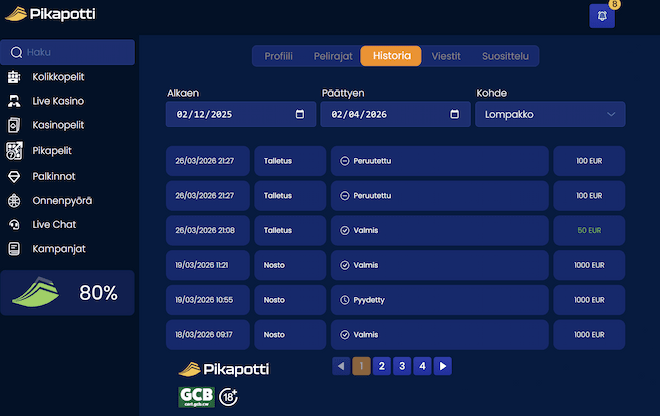This screenshot has width=660, height=416.
Task: Go to previous page arrow
Action: point(341,366)
